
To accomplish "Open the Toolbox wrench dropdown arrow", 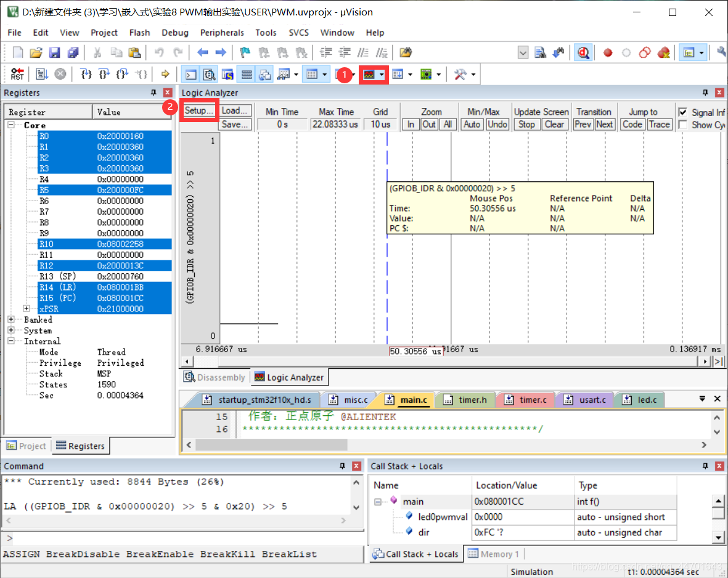I will 473,75.
